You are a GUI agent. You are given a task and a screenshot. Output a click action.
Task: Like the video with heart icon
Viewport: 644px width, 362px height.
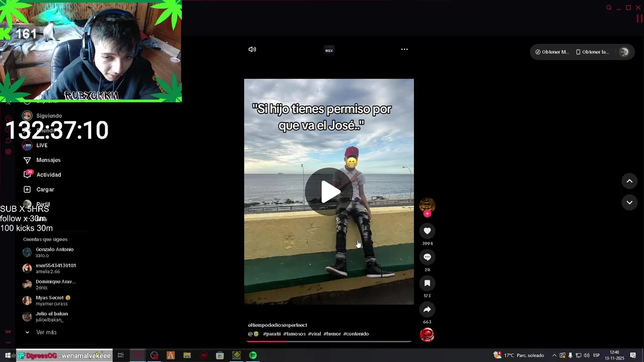[427, 231]
